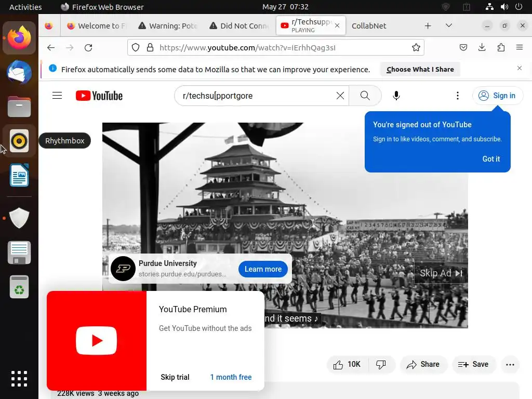Submit search with magnifier button

365,96
